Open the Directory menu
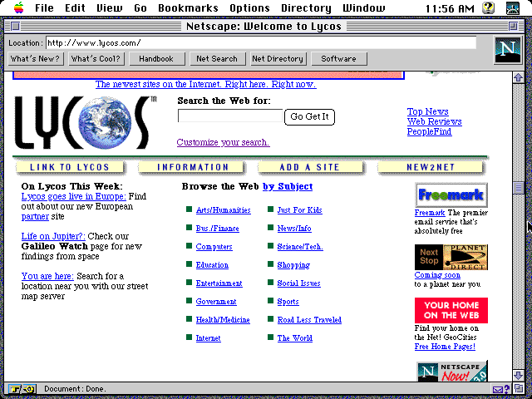 click(x=306, y=8)
